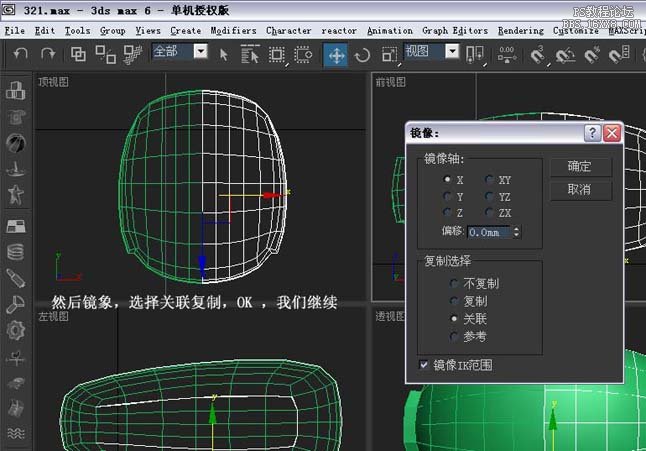Toggle the Spinner Snap magnet icon
Screen dimensions: 646x451
point(619,54)
